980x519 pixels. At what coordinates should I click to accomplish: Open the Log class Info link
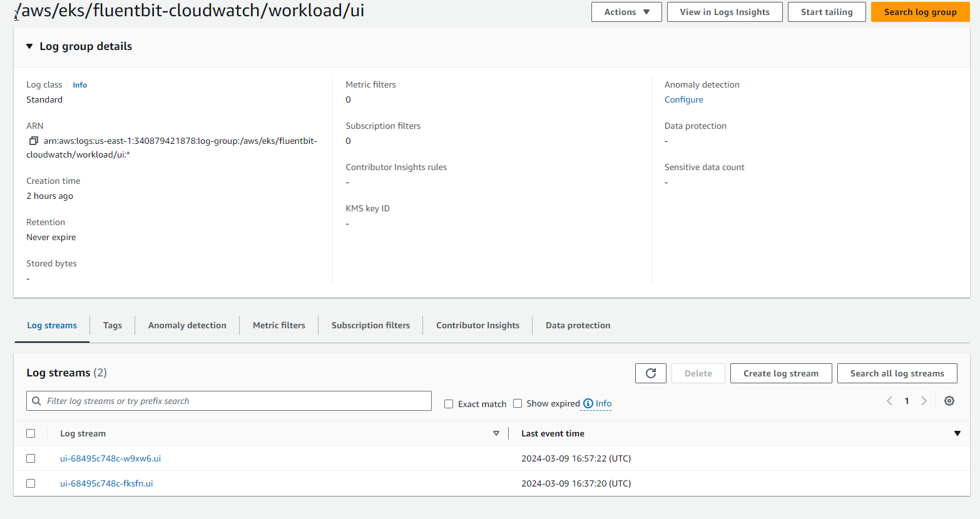pyautogui.click(x=79, y=85)
